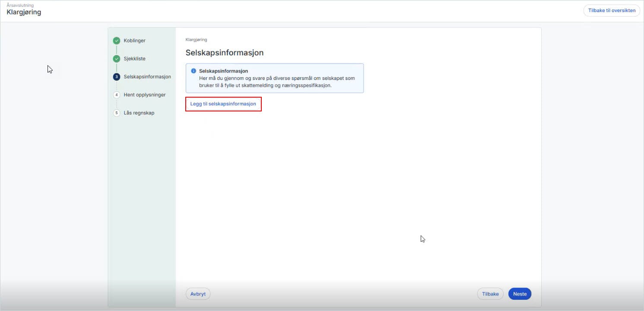Click the green checkmark beside Koblinger
Screen dimensions: 644x311
117,41
